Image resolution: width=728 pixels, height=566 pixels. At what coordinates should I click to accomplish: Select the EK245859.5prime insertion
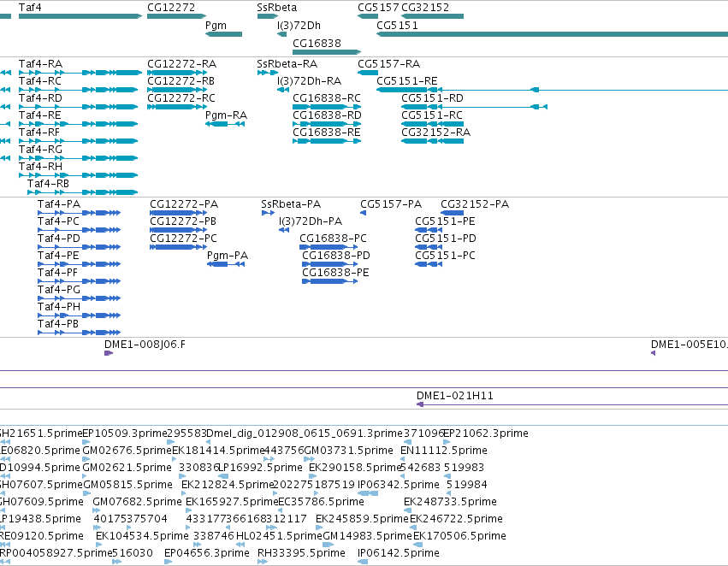tap(319, 528)
